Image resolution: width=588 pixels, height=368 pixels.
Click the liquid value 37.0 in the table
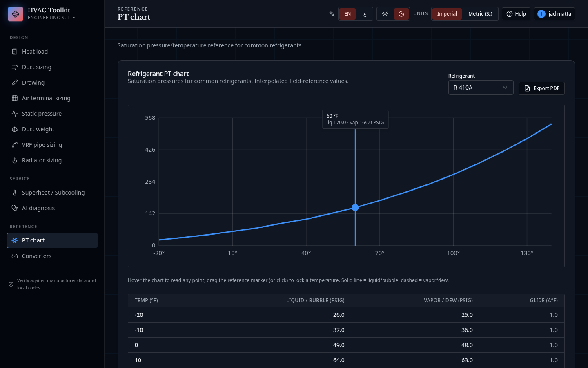339,330
